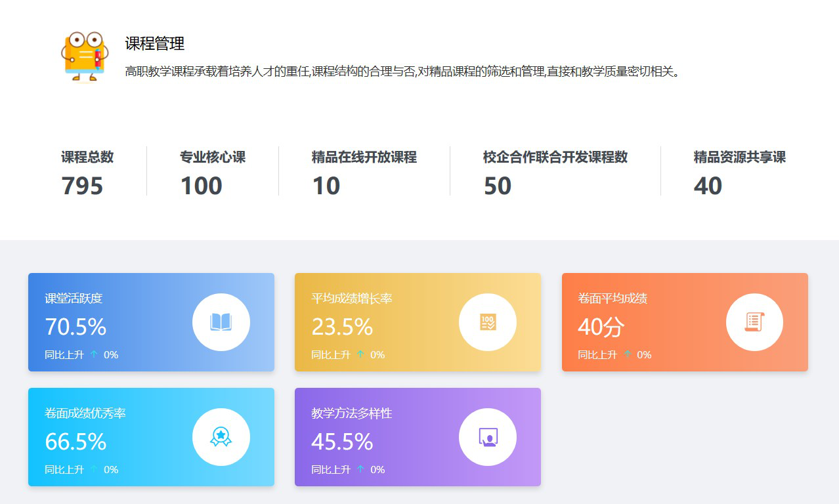
Task: Click the book mascot icon beside 课程管理
Action: [x=83, y=56]
